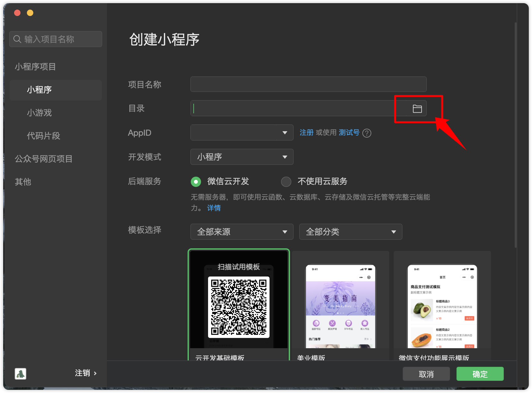
Task: Expand the 全部分类 template category dropdown
Action: pyautogui.click(x=351, y=232)
